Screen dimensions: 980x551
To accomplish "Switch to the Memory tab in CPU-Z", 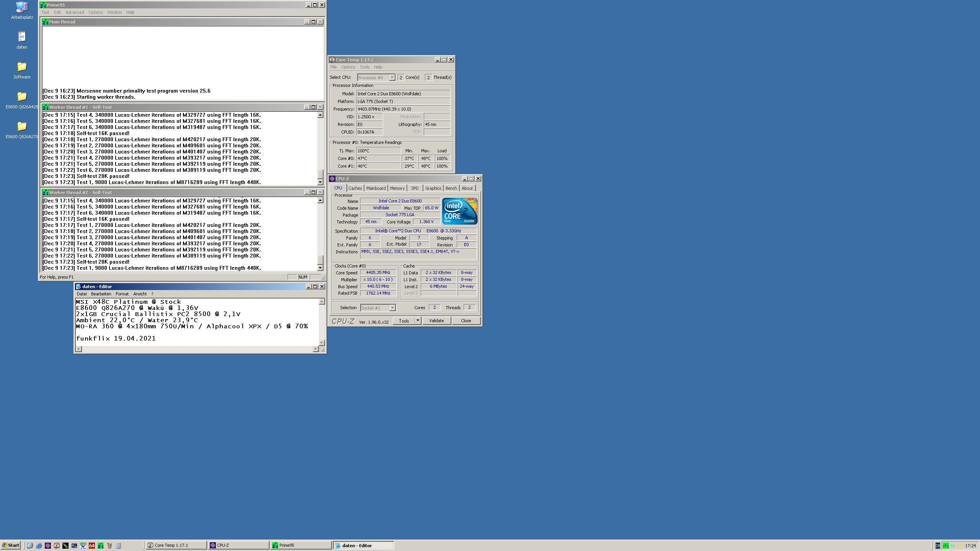I will 397,188.
